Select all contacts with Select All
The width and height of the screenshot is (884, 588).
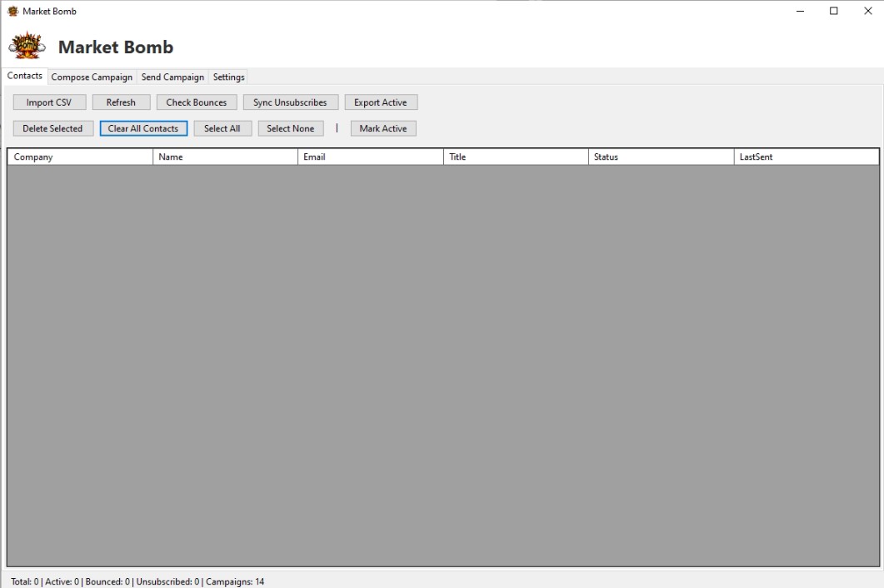222,128
